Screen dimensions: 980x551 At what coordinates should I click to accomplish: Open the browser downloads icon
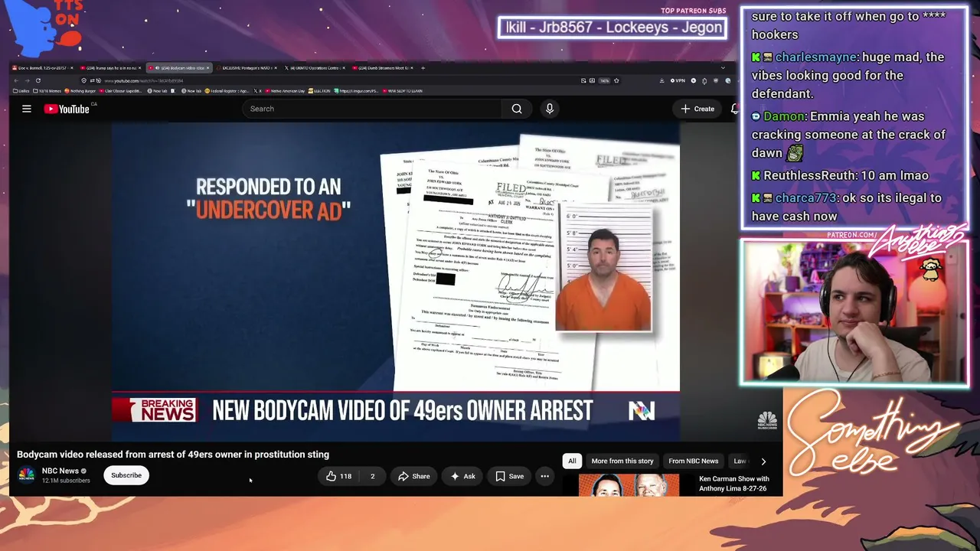coord(661,80)
